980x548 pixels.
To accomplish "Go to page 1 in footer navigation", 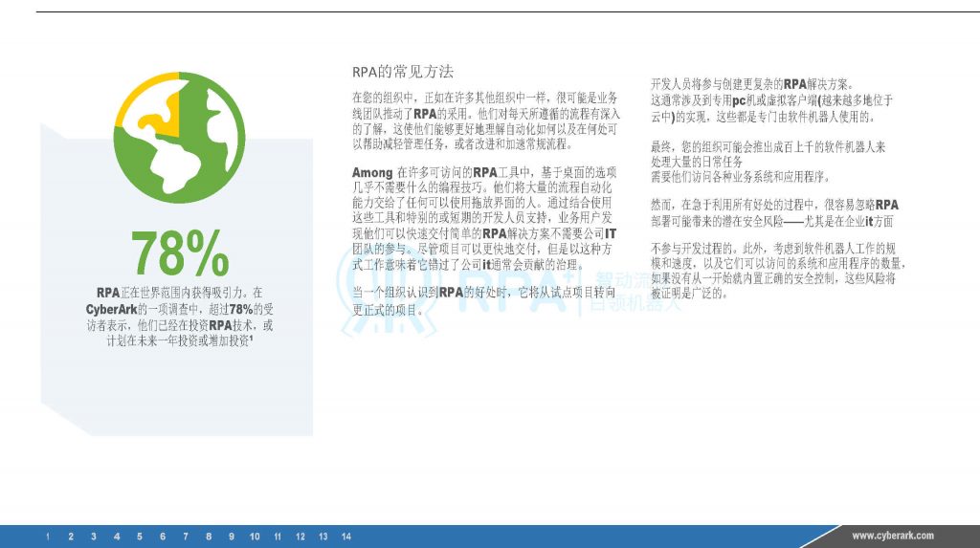I will coord(48,537).
